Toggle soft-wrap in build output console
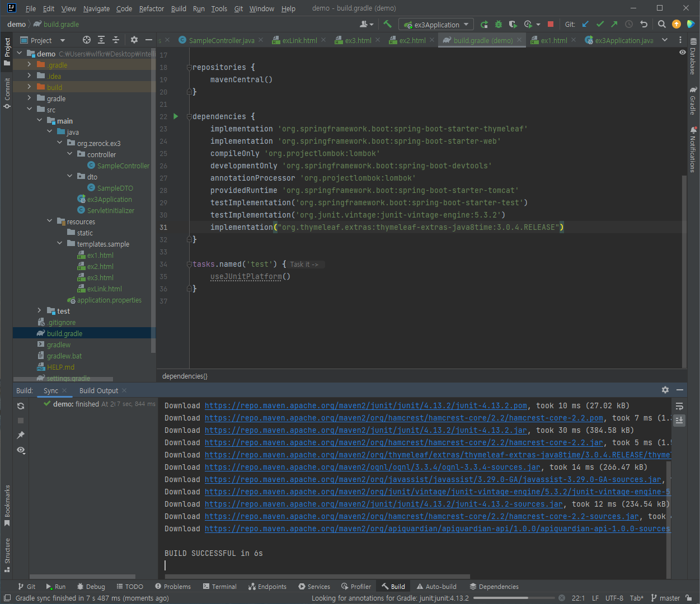 point(679,406)
